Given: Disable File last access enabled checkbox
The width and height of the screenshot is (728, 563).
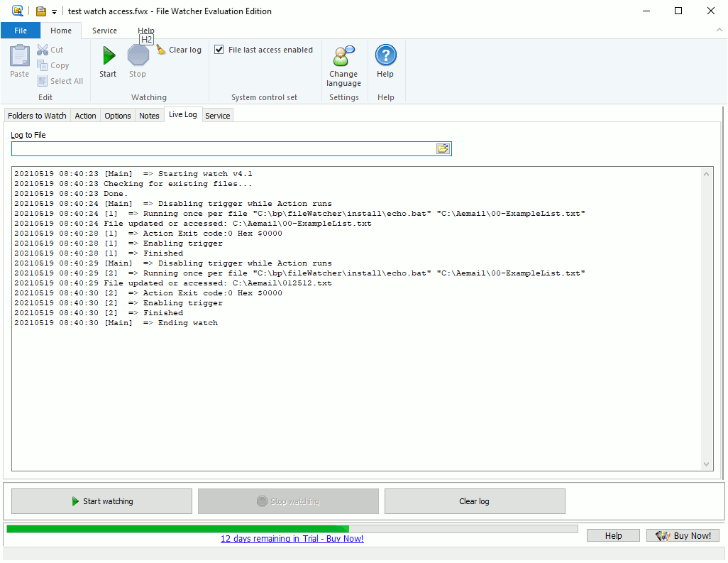Looking at the screenshot, I should [219, 50].
